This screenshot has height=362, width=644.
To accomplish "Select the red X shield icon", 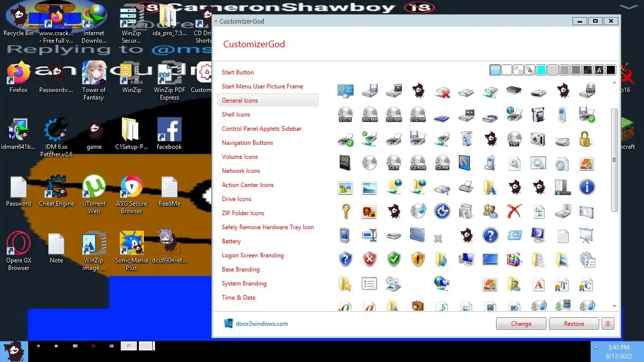I will 370,259.
